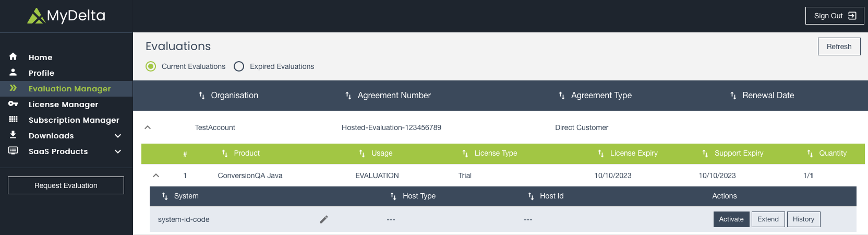This screenshot has height=235, width=868.
Task: Click the Profile person icon
Action: click(x=13, y=73)
